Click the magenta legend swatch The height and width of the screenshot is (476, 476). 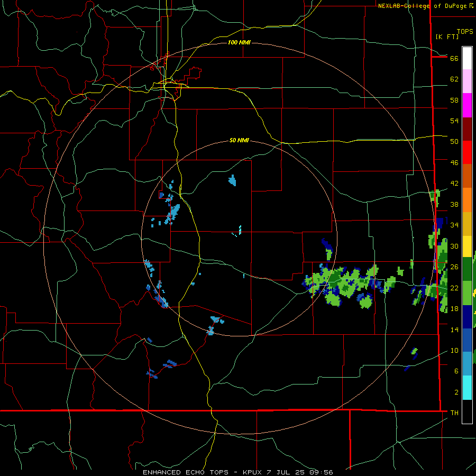(x=467, y=105)
